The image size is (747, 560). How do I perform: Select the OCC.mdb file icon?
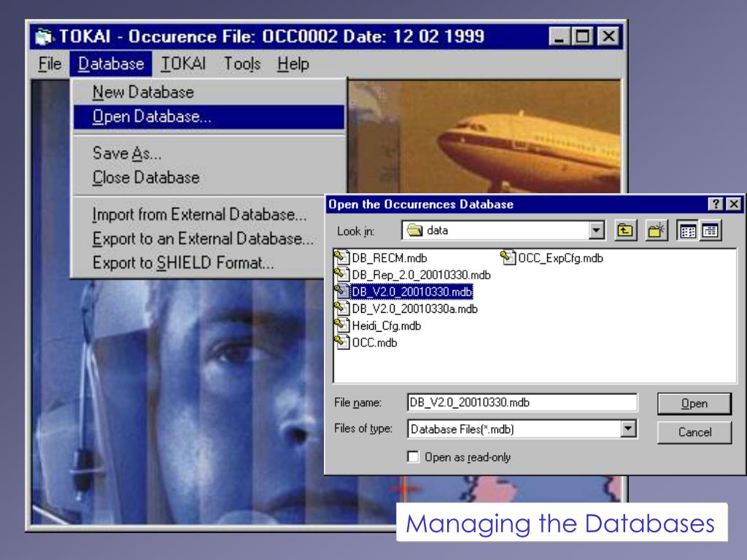(341, 343)
